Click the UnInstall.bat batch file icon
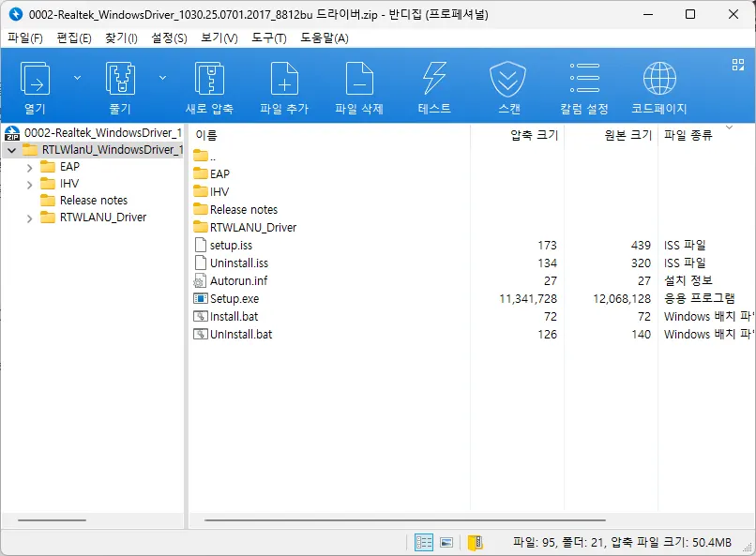 200,335
